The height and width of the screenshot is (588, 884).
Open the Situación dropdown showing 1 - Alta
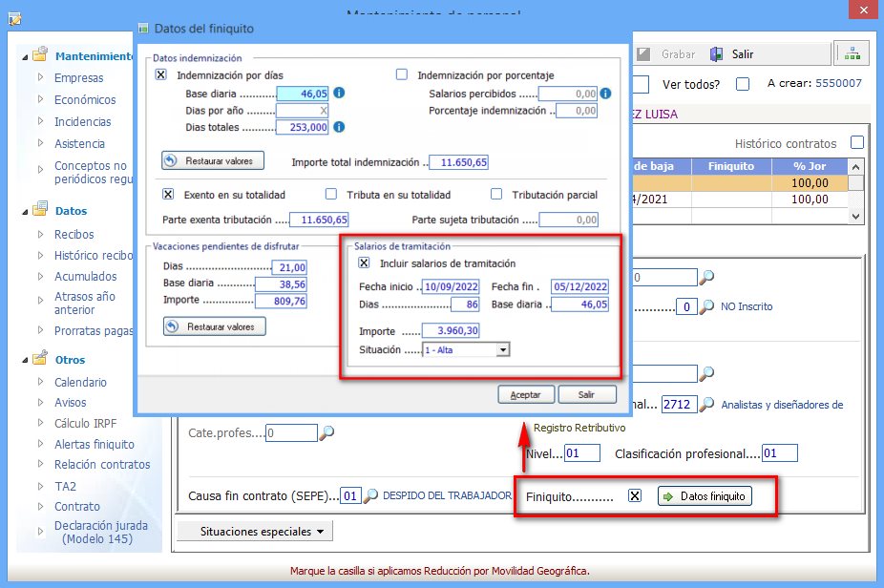(503, 350)
